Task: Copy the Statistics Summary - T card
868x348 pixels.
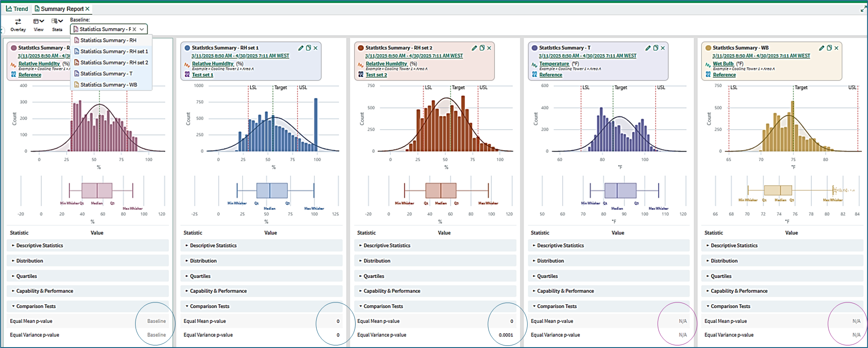Action: tap(655, 48)
